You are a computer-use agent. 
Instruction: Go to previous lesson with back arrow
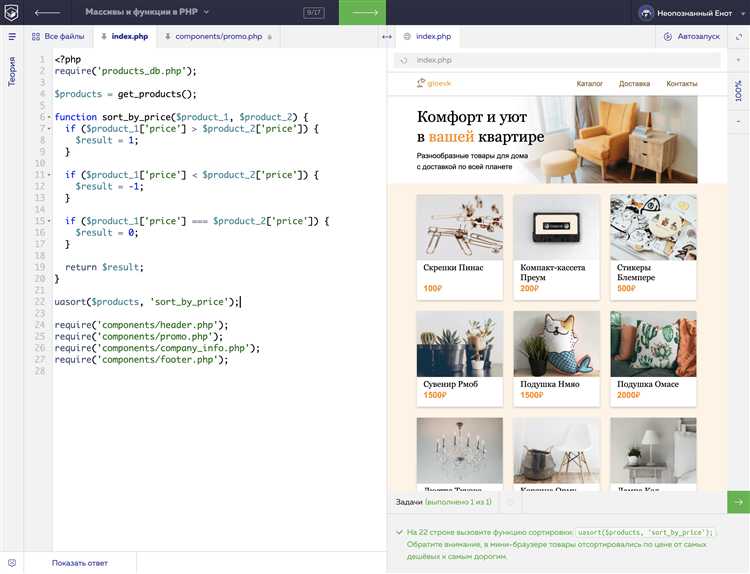coord(47,12)
